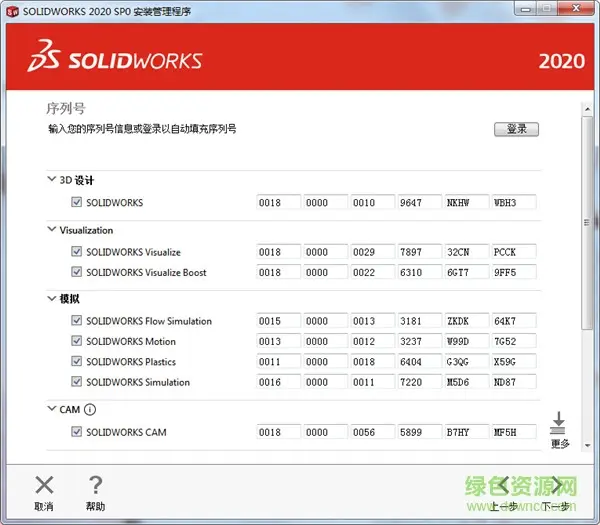
Task: Collapse the 模拟 section
Action: pyautogui.click(x=51, y=298)
